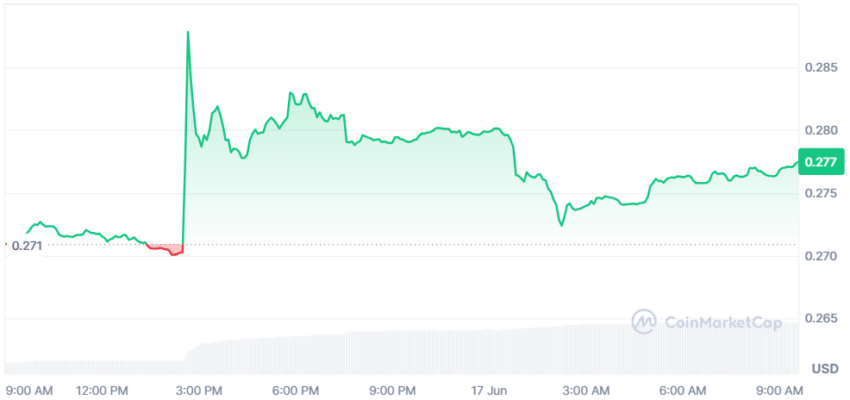Select the 6:00 PM time marker
850x400 pixels.
pyautogui.click(x=294, y=390)
